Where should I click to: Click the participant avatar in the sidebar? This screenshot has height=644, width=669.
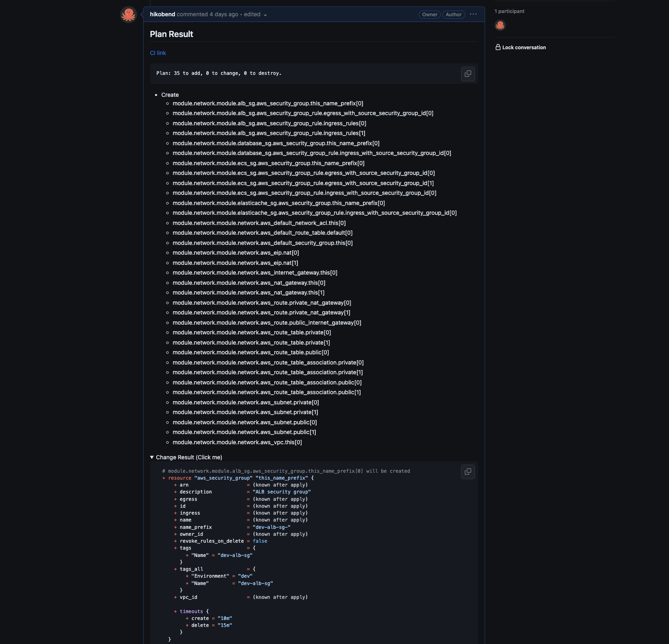(500, 25)
